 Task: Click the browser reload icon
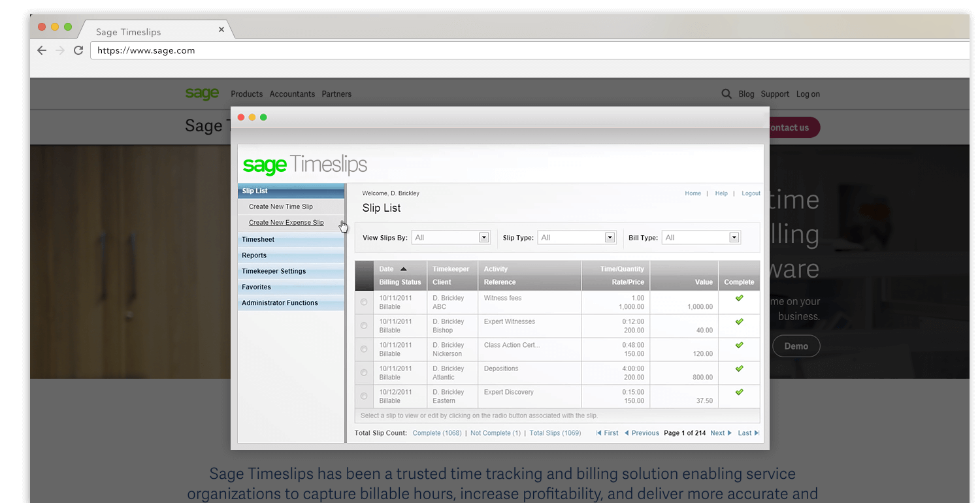pyautogui.click(x=78, y=50)
